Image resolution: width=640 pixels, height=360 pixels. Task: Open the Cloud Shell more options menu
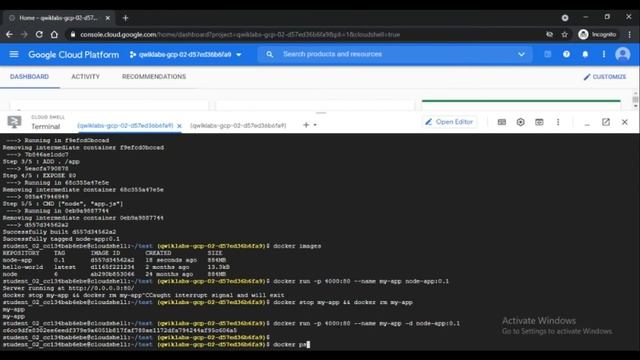[x=558, y=122]
